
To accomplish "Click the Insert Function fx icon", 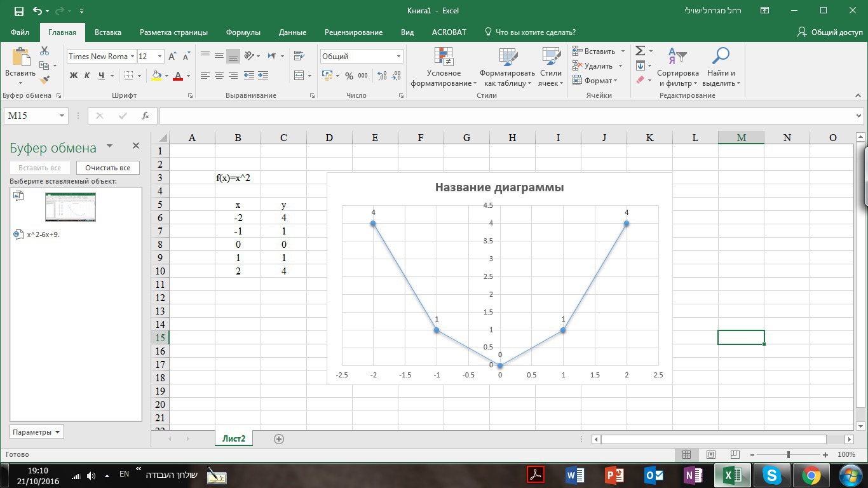I will (x=146, y=116).
